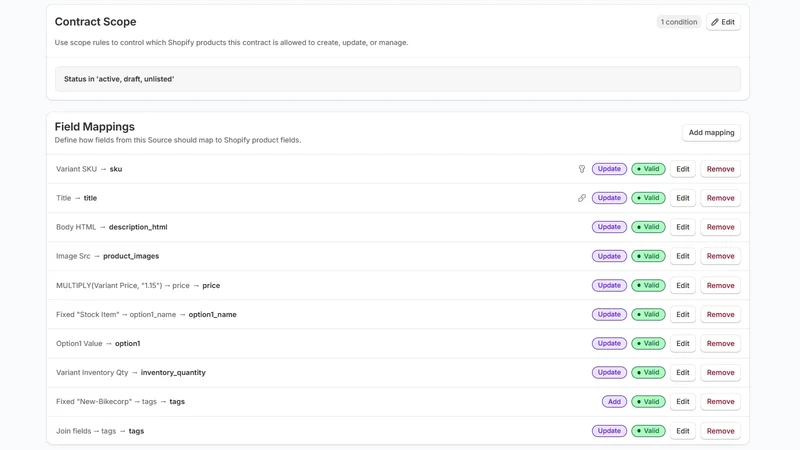Click the Update badge in price row
Image resolution: width=800 pixels, height=450 pixels.
coord(609,286)
